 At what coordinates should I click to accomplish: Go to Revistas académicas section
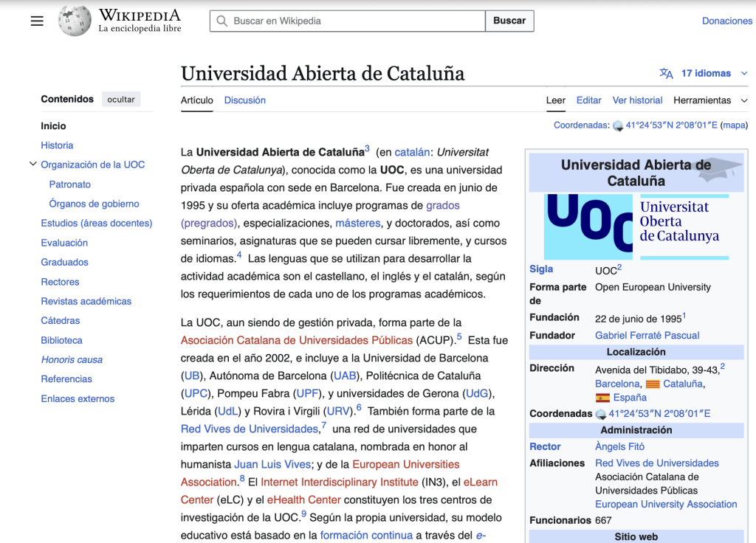86,301
